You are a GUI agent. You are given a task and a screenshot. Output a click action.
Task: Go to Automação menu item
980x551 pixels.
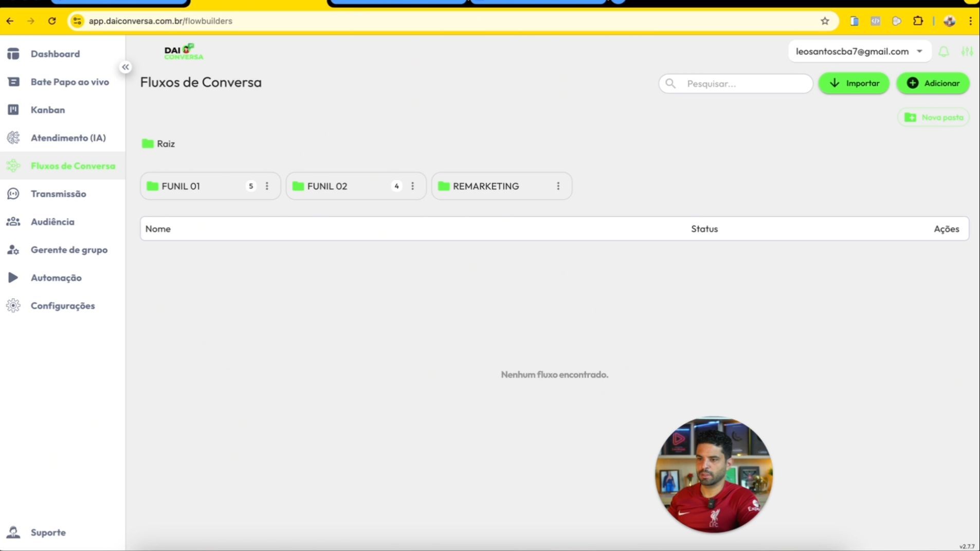56,278
